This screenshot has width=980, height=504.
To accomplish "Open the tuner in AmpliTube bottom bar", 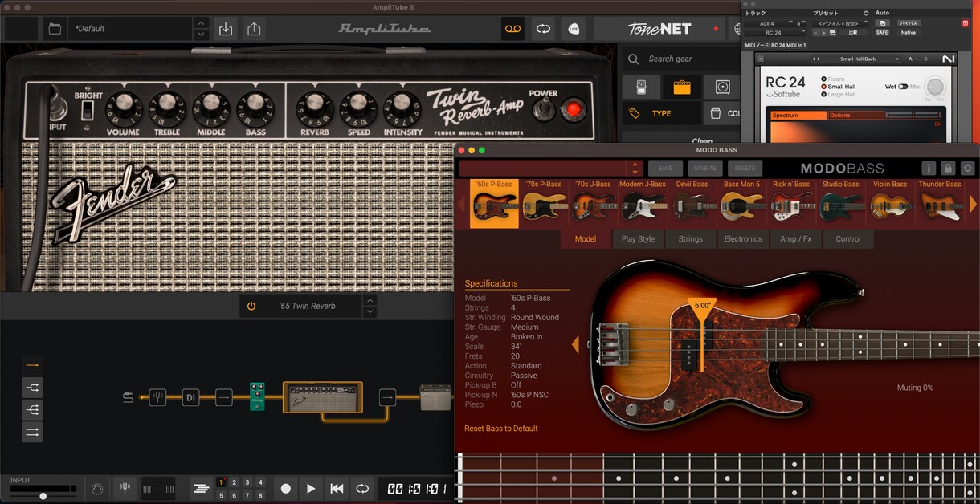I will (x=125, y=488).
